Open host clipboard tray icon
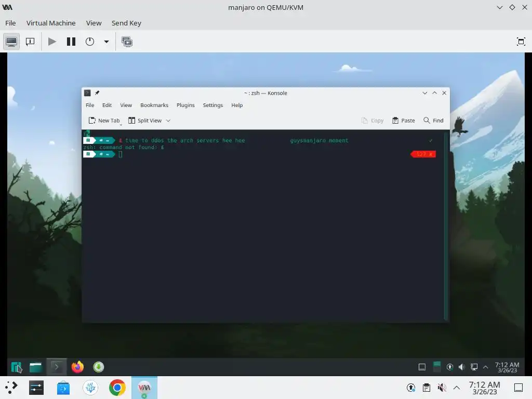 pyautogui.click(x=427, y=388)
